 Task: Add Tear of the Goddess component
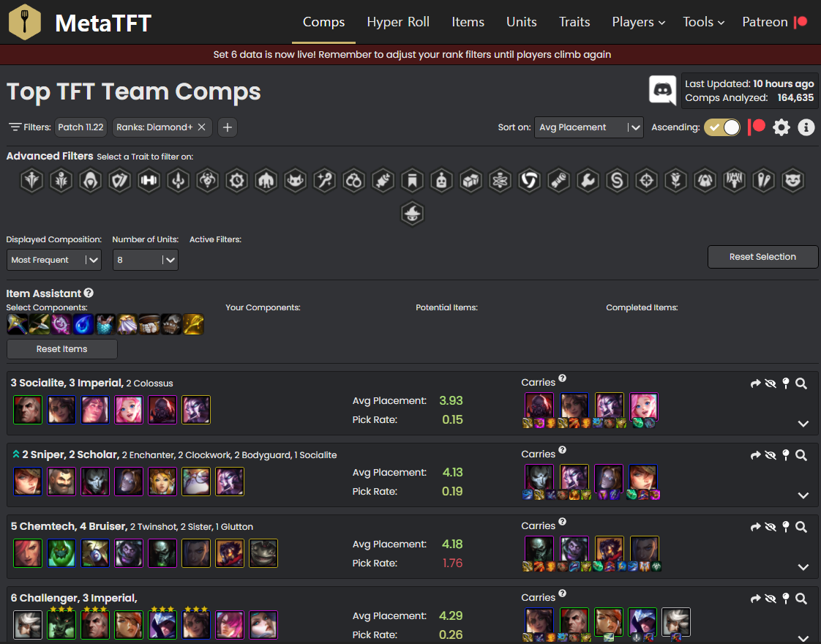(x=83, y=324)
